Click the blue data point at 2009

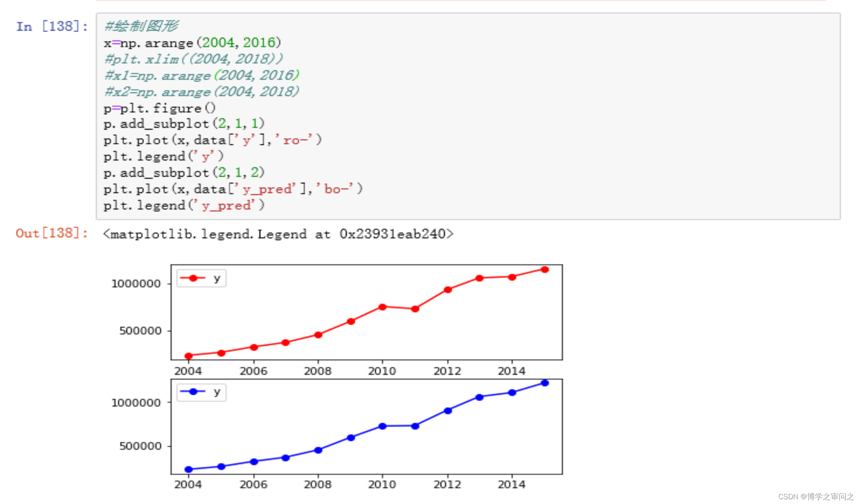351,437
